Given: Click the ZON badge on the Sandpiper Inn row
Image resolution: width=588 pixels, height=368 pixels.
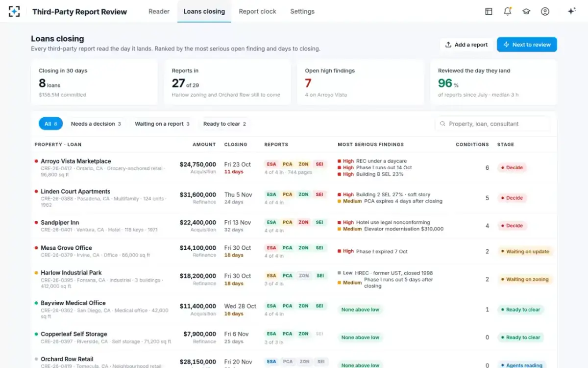Looking at the screenshot, I should tap(304, 222).
